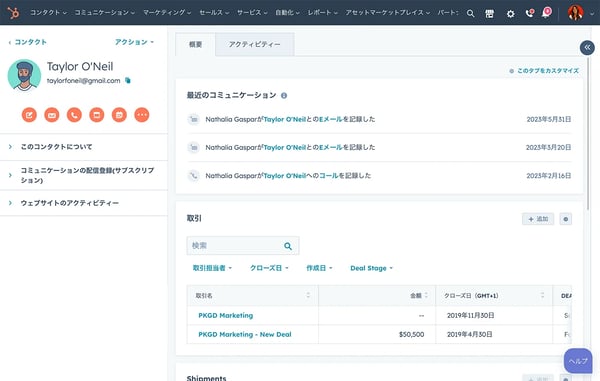Click the search icon in 取引 search box
The width and height of the screenshot is (600, 381).
point(288,246)
